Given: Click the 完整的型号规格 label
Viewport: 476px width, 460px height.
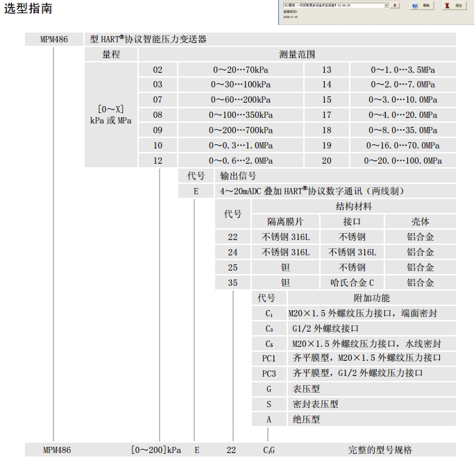Looking at the screenshot, I should pyautogui.click(x=384, y=450).
